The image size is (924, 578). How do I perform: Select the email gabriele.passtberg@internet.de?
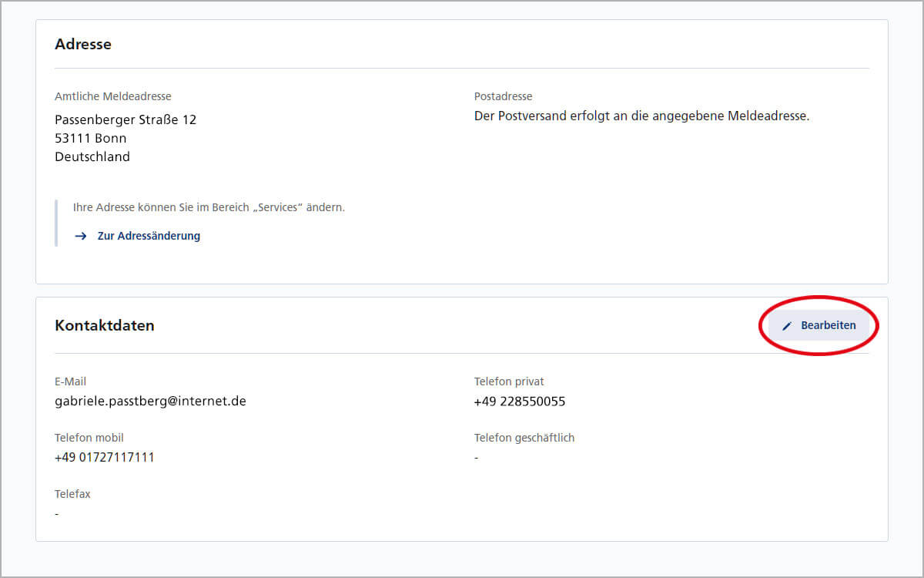point(150,401)
